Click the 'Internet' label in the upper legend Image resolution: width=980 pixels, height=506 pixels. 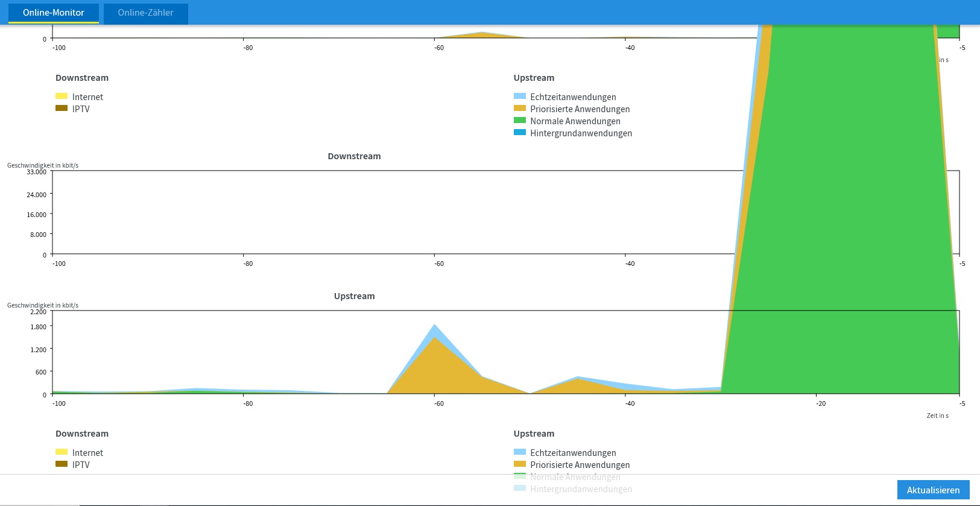pos(87,97)
